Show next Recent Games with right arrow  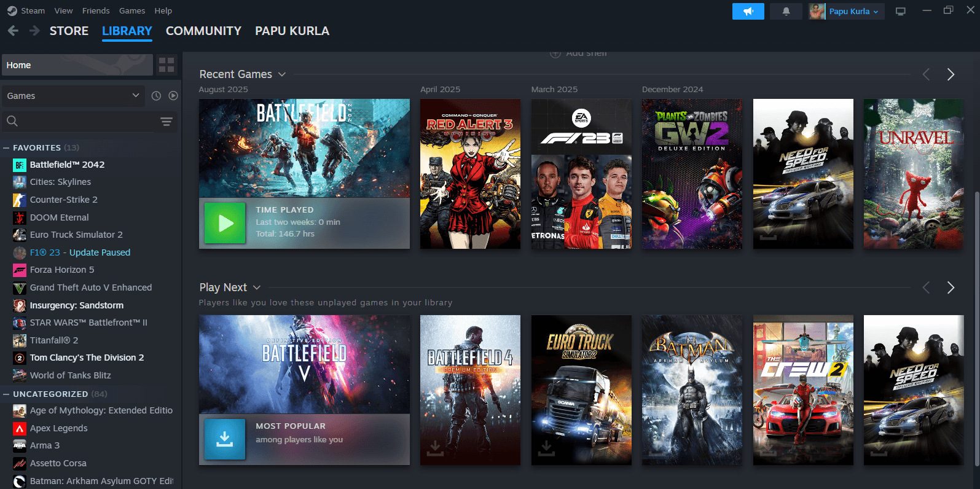coord(951,74)
